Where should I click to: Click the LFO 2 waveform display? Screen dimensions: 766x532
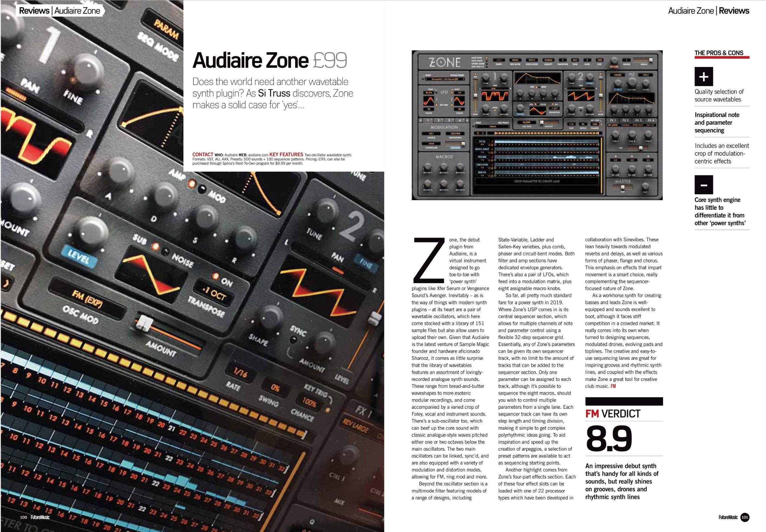[x=459, y=101]
